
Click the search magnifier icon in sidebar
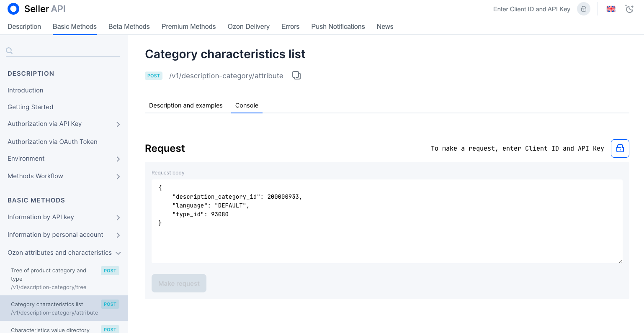(x=9, y=51)
